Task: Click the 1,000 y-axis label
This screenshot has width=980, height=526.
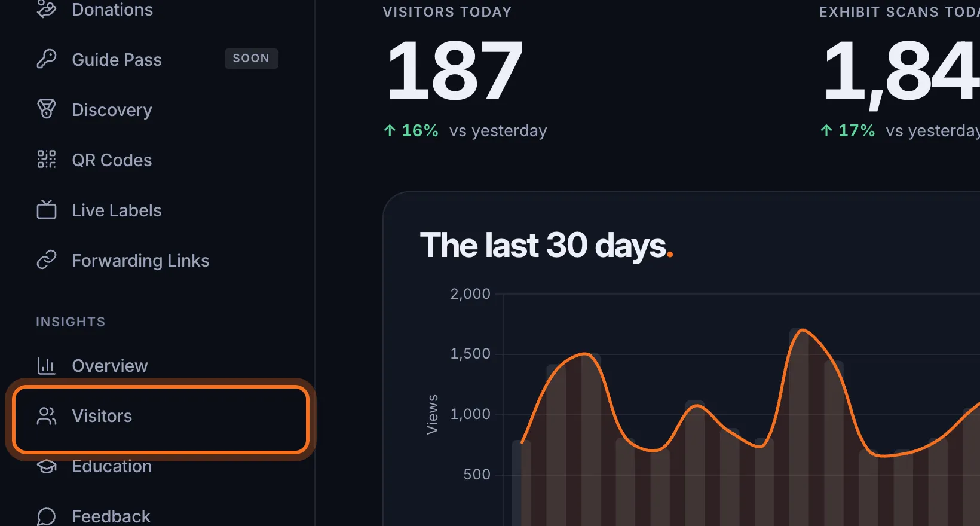Action: point(470,414)
